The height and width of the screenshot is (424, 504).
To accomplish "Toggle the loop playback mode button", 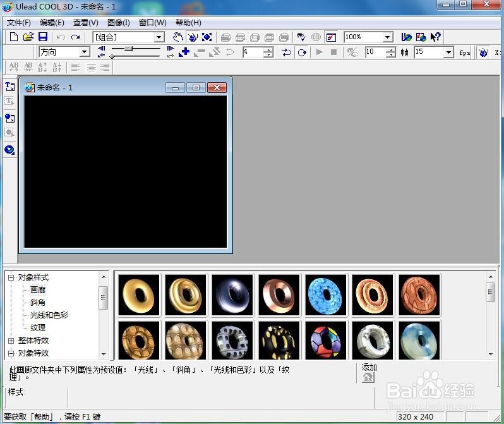I will [x=302, y=52].
